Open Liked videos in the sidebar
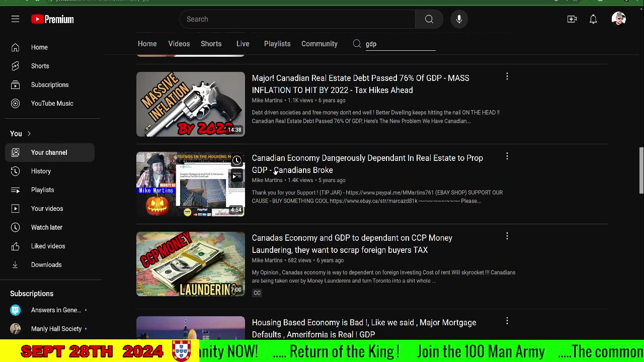Screen dimensions: 644x362 49,246
